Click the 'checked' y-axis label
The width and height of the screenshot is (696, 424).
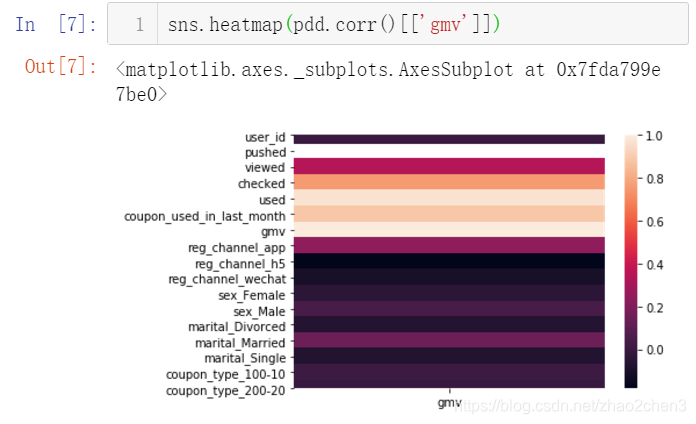tap(261, 183)
